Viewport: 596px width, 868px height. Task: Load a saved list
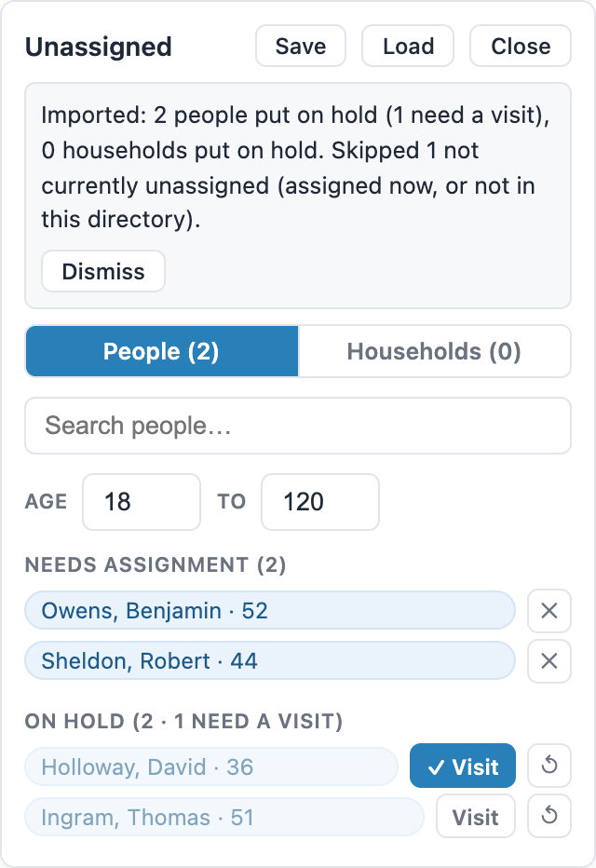[408, 46]
